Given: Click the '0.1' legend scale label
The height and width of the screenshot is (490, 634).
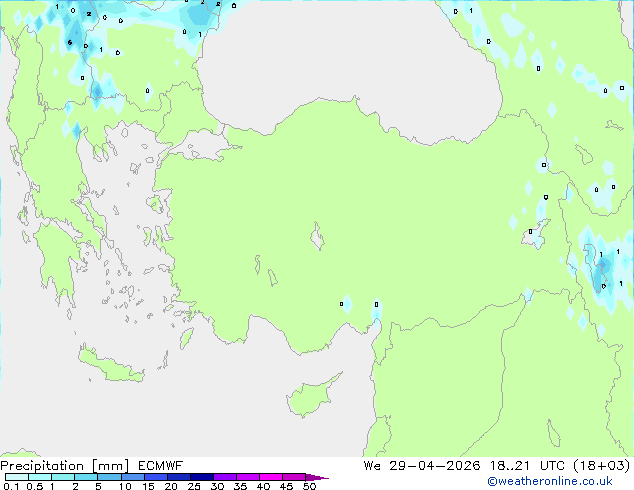Looking at the screenshot, I should point(11,486).
